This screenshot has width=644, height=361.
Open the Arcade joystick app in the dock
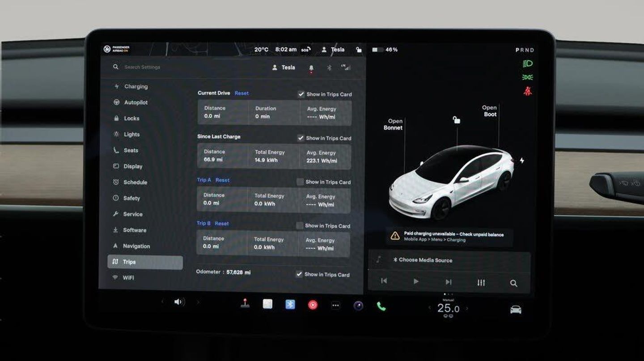(245, 304)
